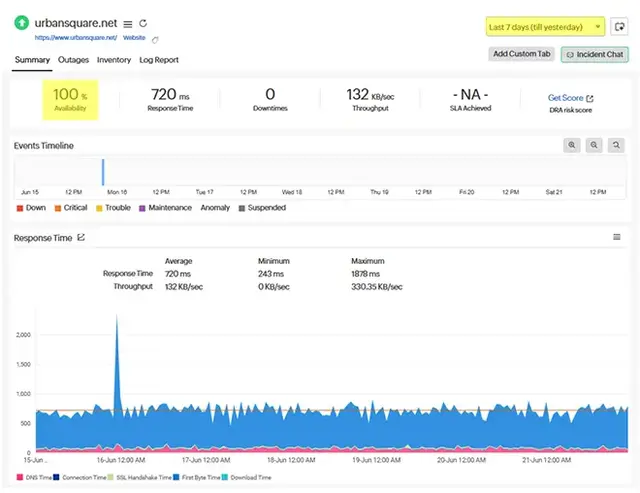Click the reset zoom icon on Events Timeline
Screen dimensions: 640x493
tap(616, 145)
